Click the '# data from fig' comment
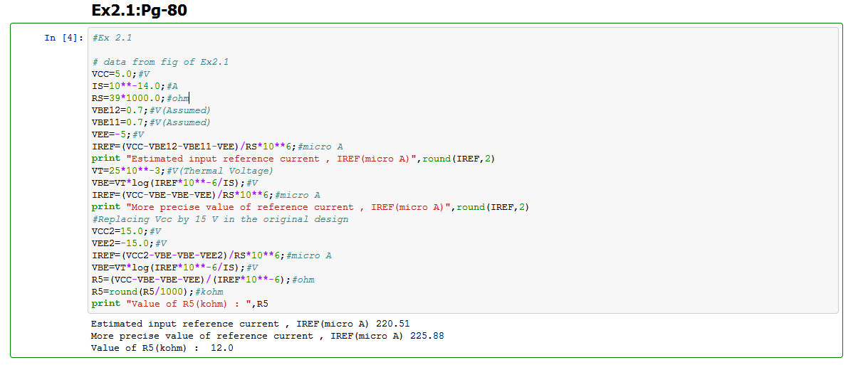The width and height of the screenshot is (868, 365). tap(160, 62)
